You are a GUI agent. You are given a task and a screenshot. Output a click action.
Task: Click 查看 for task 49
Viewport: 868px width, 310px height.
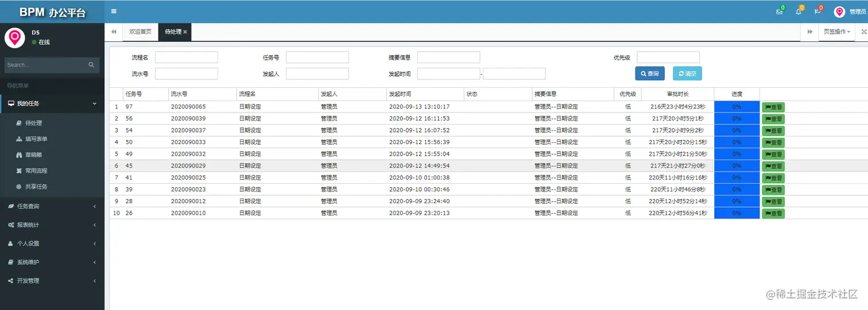coord(773,154)
